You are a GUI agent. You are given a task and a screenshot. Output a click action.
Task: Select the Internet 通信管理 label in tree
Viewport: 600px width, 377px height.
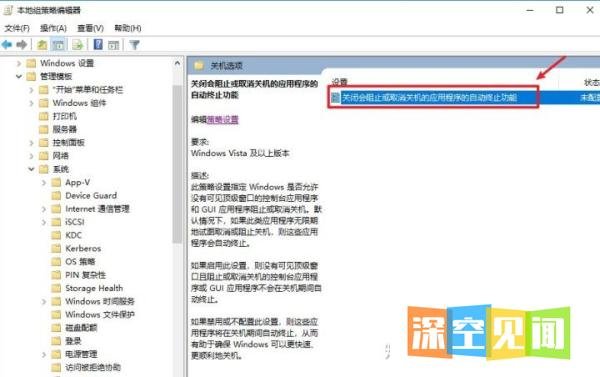click(x=97, y=209)
